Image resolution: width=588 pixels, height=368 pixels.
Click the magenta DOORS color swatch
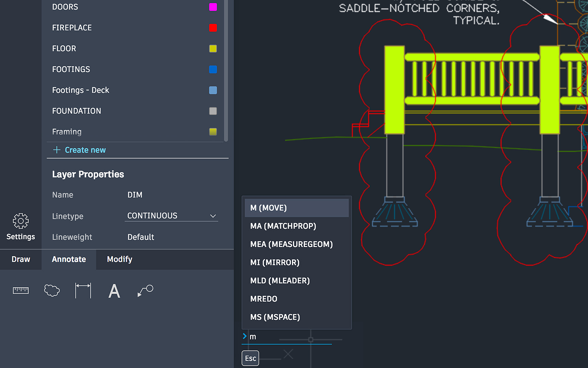[213, 7]
